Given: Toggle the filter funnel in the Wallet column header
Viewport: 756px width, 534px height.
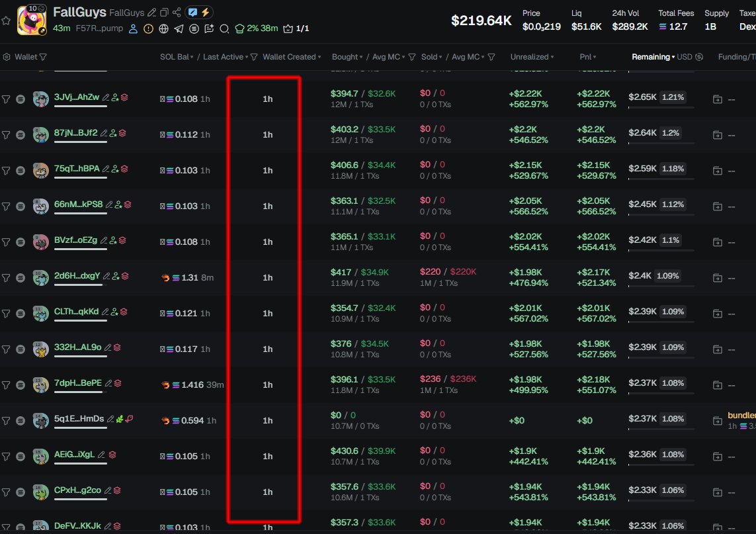Looking at the screenshot, I should (x=43, y=58).
